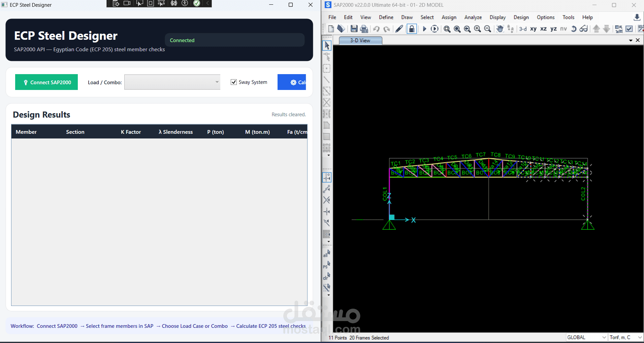Close the 3-D View pane

638,40
